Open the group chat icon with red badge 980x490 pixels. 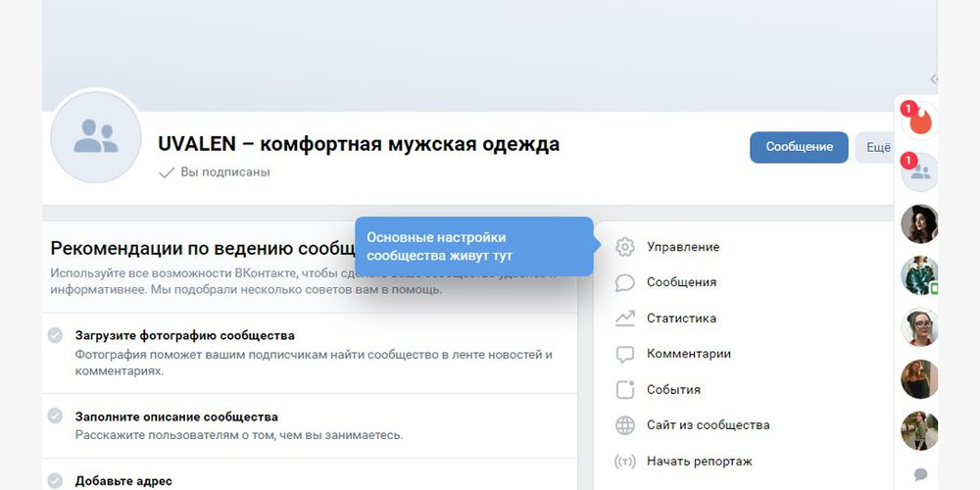click(919, 171)
